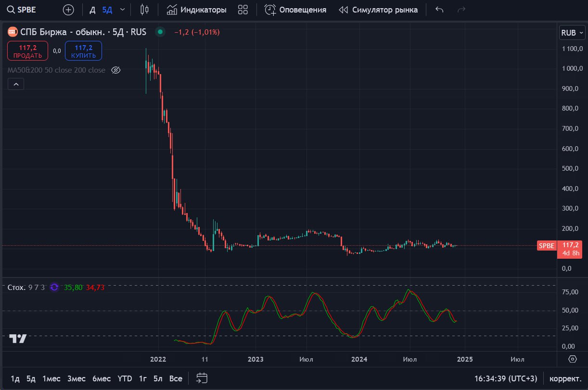The height and width of the screenshot is (390, 588).
Task: Set time range to 5д
Action: [31, 378]
